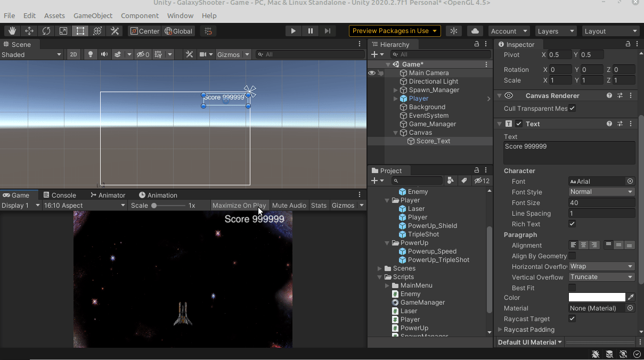Screen dimensions: 644x360
Task: Toggle scene audio speaker icon
Action: pyautogui.click(x=104, y=54)
